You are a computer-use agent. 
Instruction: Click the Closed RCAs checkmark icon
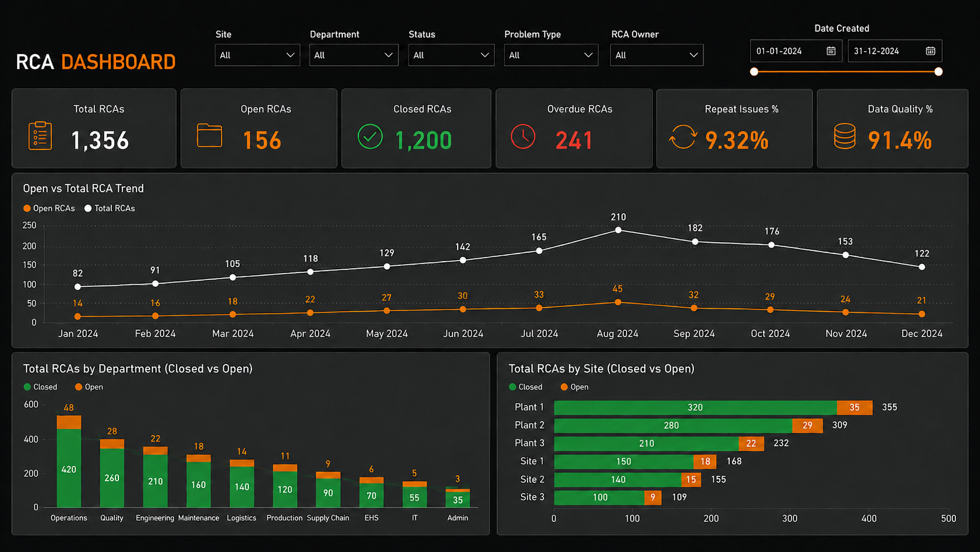point(370,137)
